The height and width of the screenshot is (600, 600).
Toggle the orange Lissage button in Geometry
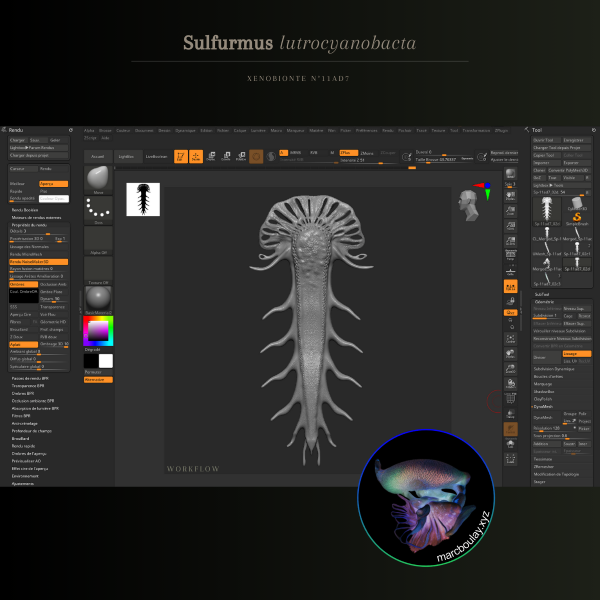(577, 354)
